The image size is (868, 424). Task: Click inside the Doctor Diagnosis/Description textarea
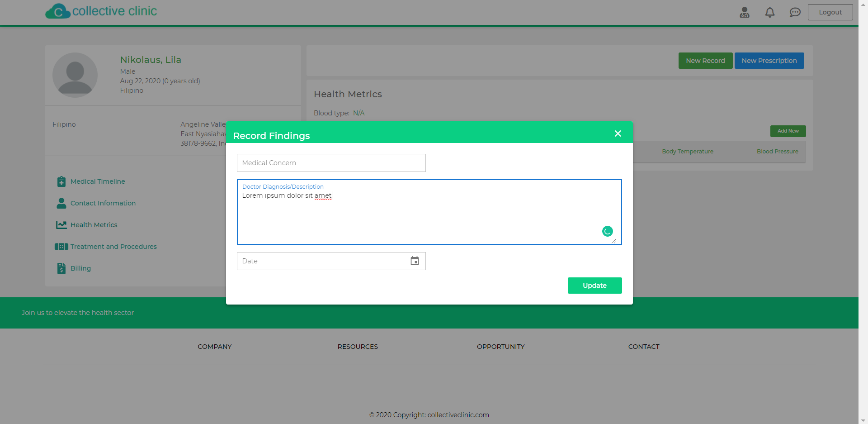429,212
